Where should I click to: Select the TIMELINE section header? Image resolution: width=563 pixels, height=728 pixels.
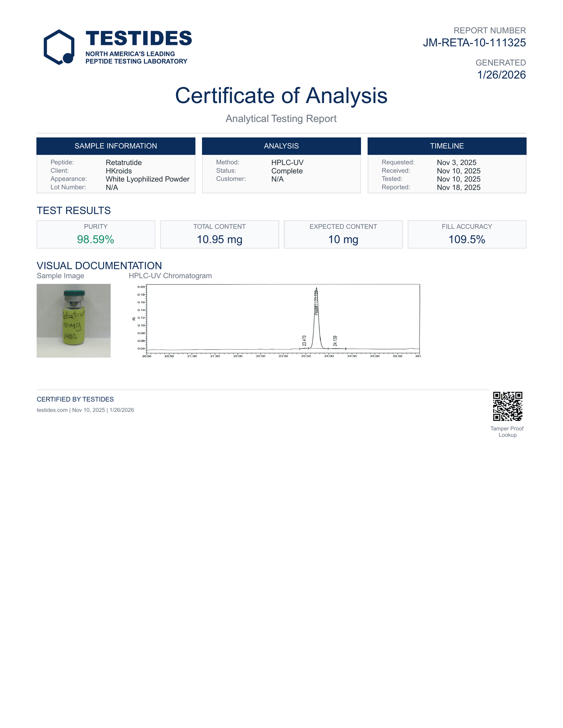click(x=447, y=146)
